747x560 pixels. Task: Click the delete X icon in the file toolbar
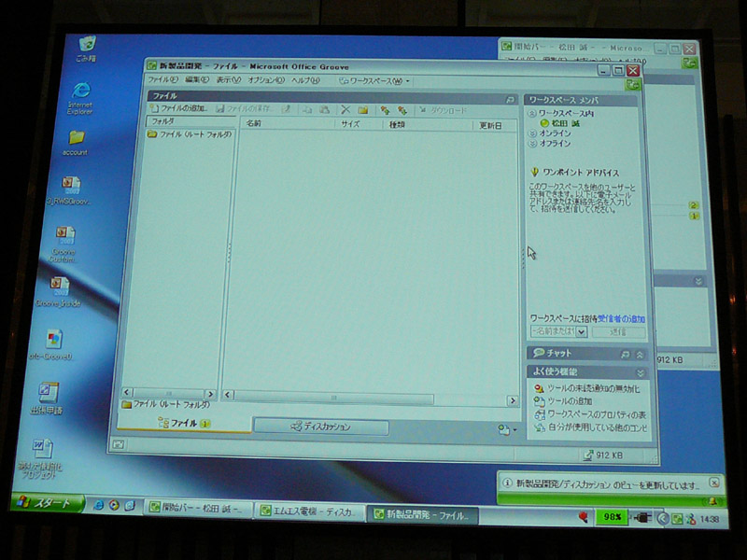[345, 110]
